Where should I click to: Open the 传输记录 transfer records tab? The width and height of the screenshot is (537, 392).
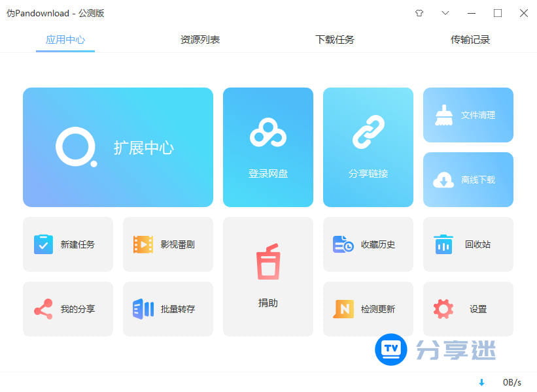pyautogui.click(x=470, y=40)
